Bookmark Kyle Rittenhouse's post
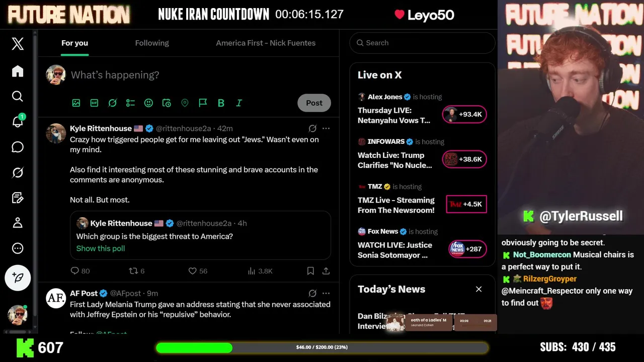The height and width of the screenshot is (362, 644). coord(310,271)
